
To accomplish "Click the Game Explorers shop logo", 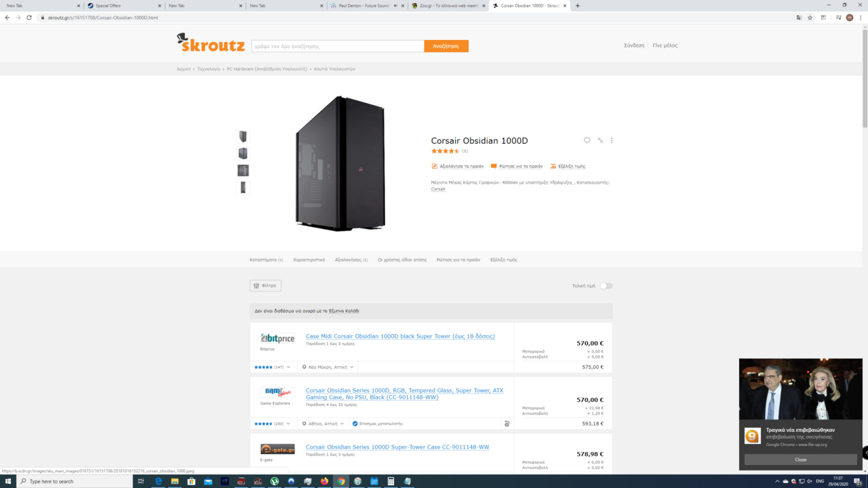I will pos(277,392).
